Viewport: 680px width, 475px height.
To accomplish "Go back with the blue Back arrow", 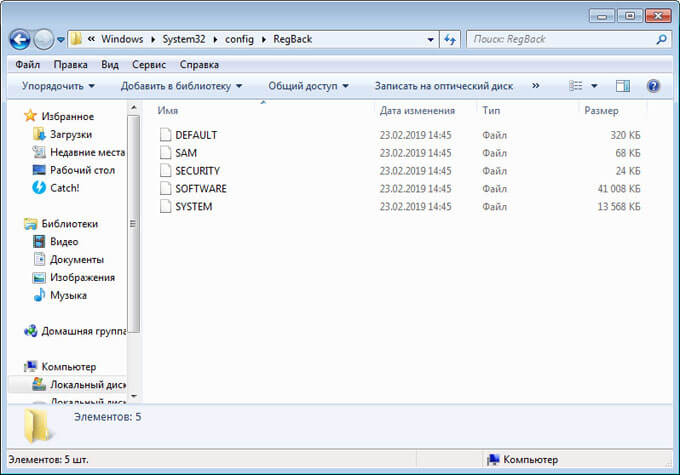I will point(20,39).
